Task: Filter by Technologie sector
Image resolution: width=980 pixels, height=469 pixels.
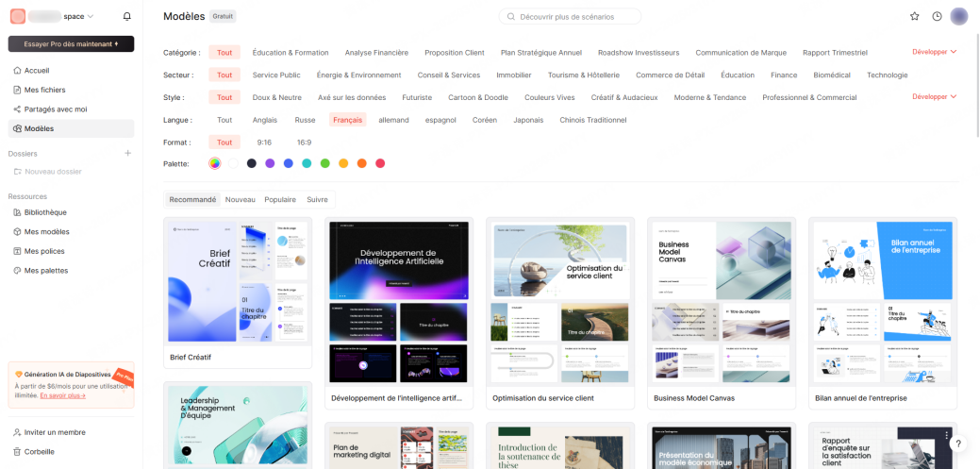Action: click(887, 75)
